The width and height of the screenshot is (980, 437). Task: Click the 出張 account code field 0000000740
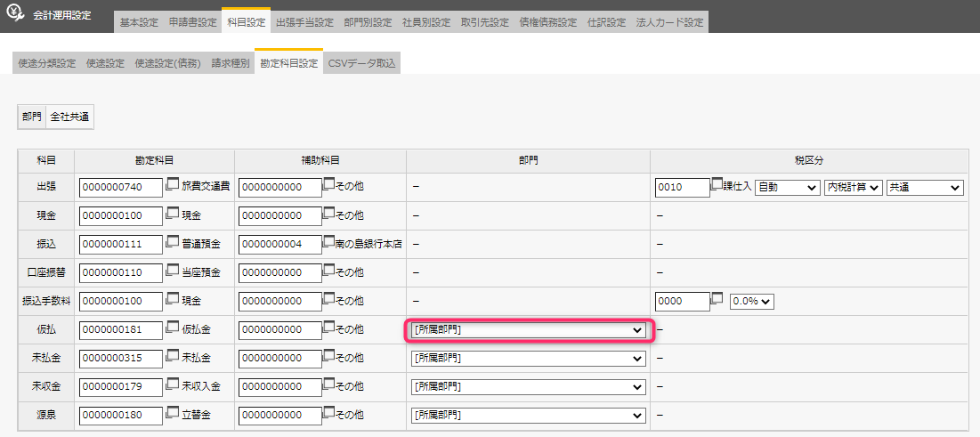120,188
